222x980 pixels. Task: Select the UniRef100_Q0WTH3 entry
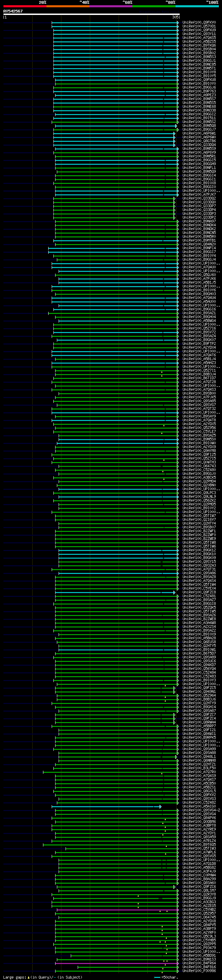click(x=199, y=462)
